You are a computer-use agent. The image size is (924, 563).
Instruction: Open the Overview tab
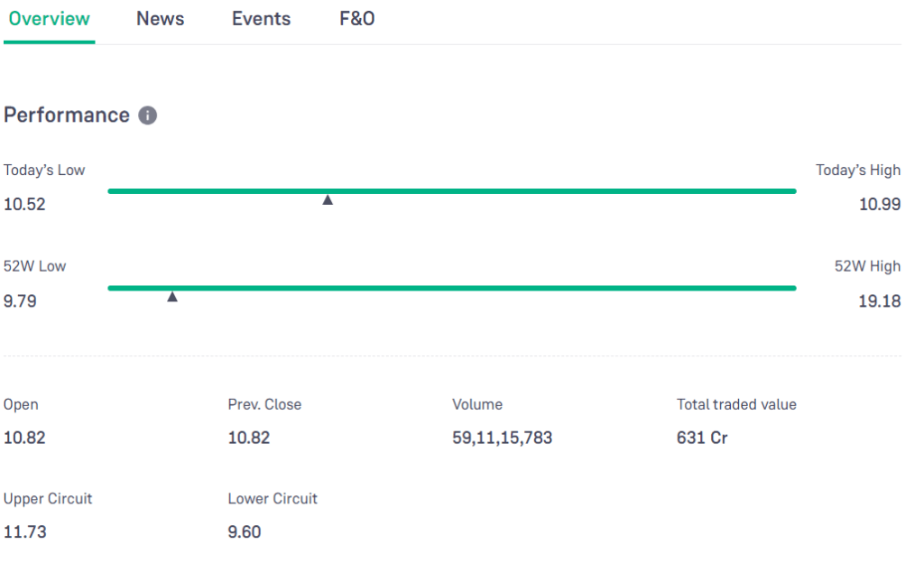point(49,19)
